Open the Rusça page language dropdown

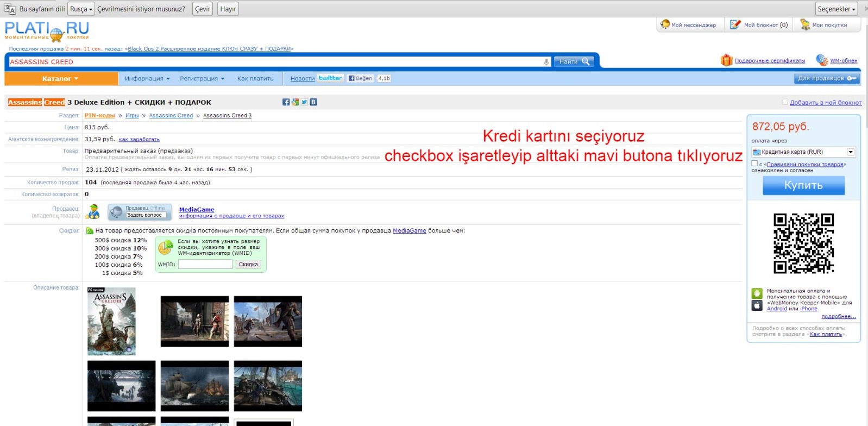coord(81,9)
